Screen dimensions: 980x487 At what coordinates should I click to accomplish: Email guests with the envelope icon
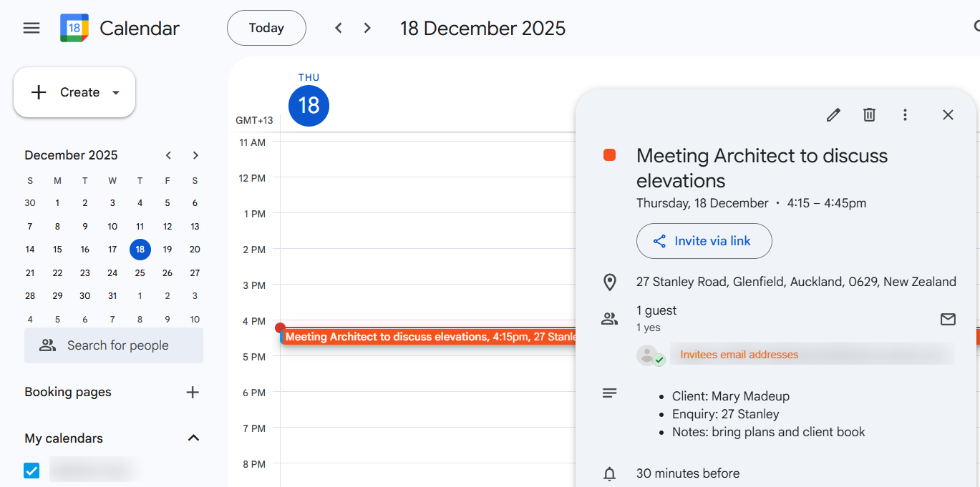pos(948,319)
